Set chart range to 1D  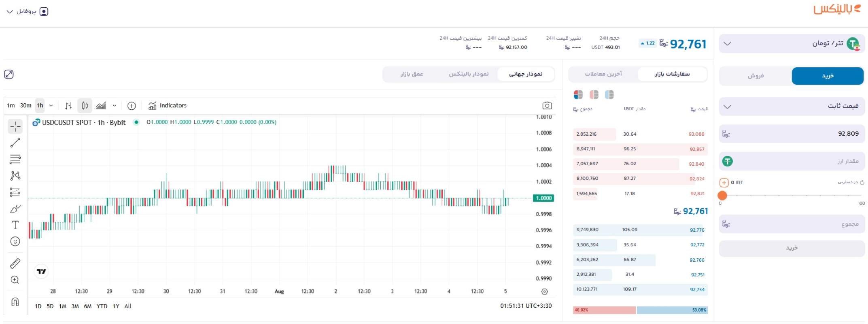coord(38,307)
